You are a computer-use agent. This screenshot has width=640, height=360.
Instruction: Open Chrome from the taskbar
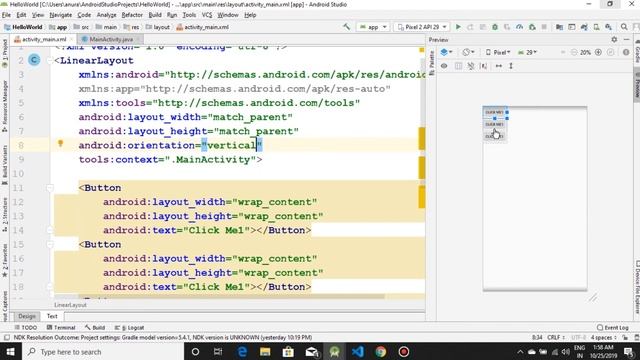click(380, 351)
